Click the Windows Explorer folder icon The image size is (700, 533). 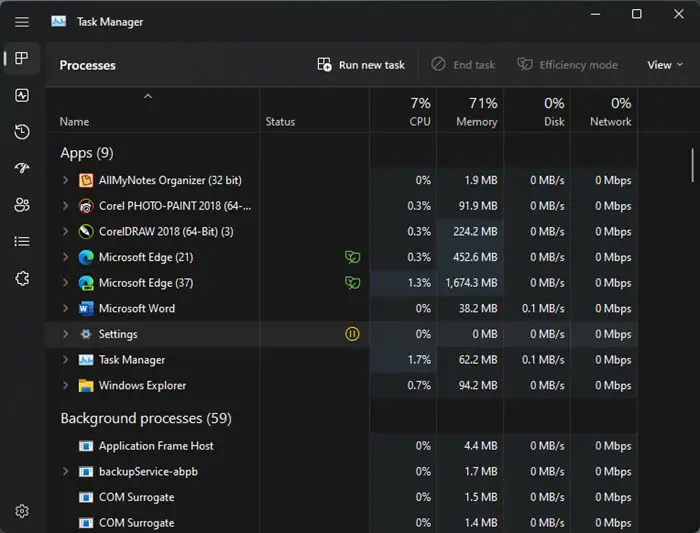86,385
